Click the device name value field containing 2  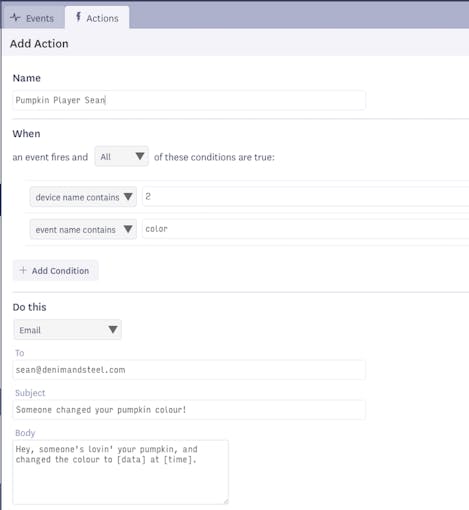(306, 197)
